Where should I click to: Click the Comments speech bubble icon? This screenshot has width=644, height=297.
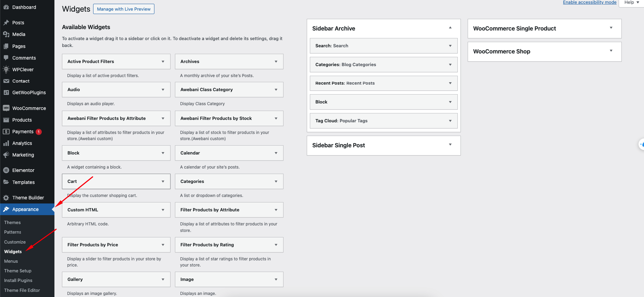(x=6, y=58)
